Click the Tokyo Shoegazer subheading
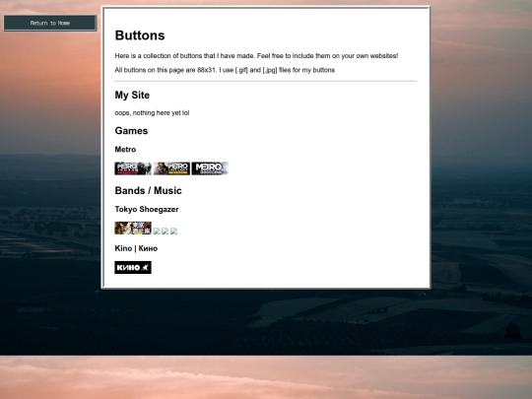 tap(147, 209)
